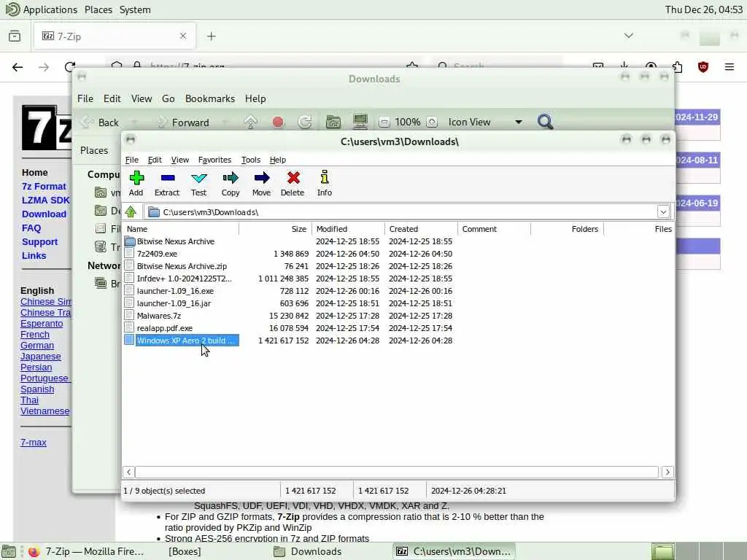
Task: Zoom out in Downloads file manager
Action: [384, 122]
